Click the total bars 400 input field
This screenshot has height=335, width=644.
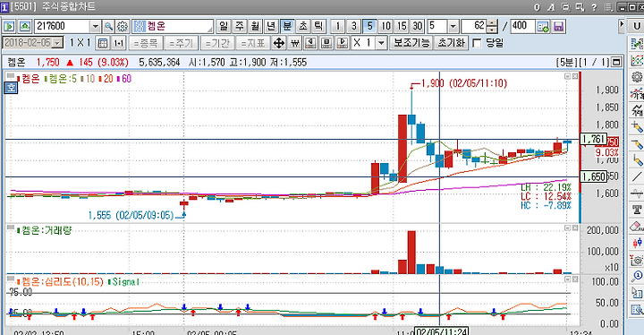point(522,26)
